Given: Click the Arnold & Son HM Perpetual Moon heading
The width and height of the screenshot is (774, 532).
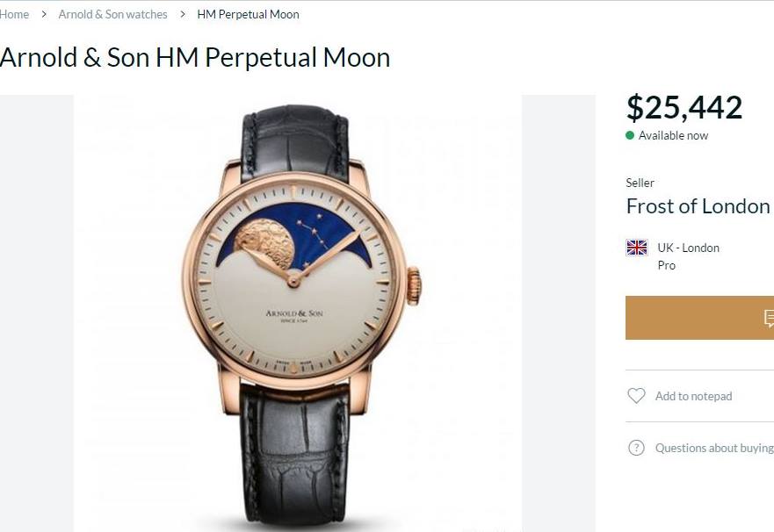Looking at the screenshot, I should (195, 58).
